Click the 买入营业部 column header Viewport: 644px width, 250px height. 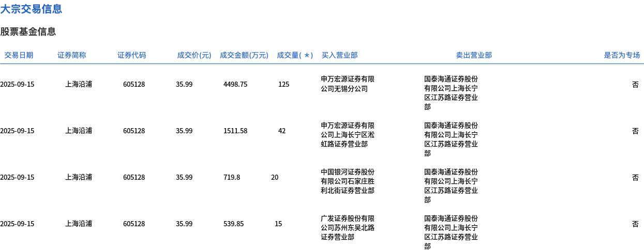[x=339, y=55]
